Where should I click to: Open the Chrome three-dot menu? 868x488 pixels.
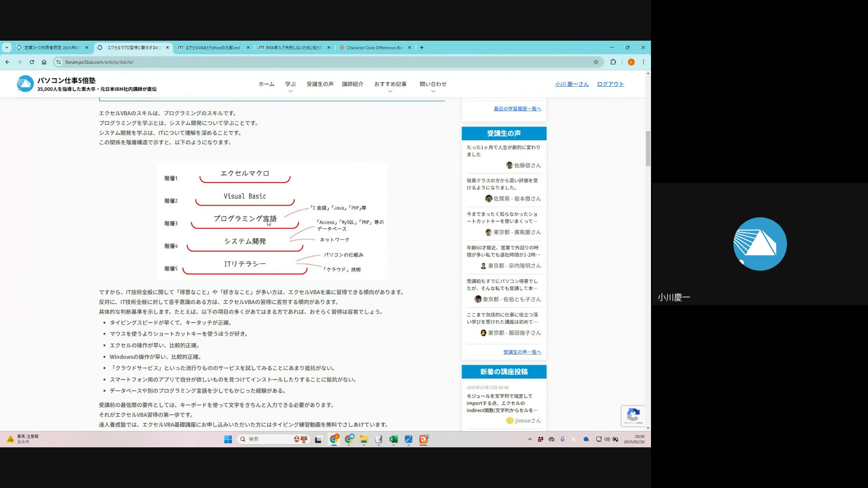coord(643,62)
